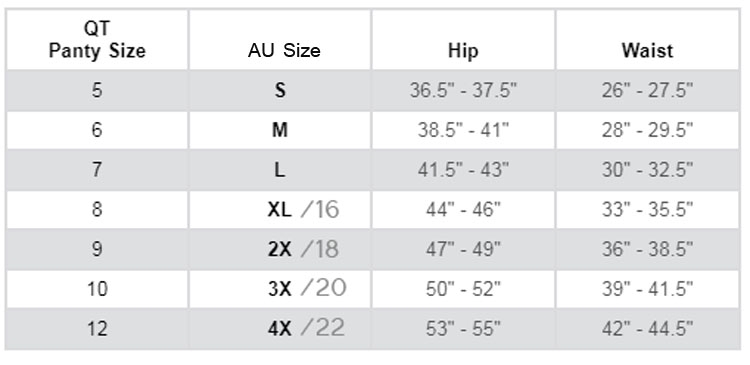This screenshot has height=365, width=750.
Task: Click hip range 50" - 52"
Action: coord(463,289)
